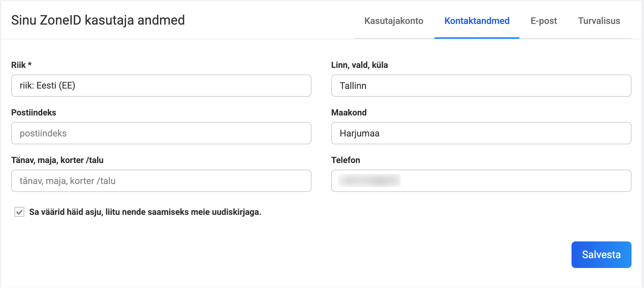Click the "Sinu ZoneID kasutaja andmed" heading

click(98, 20)
